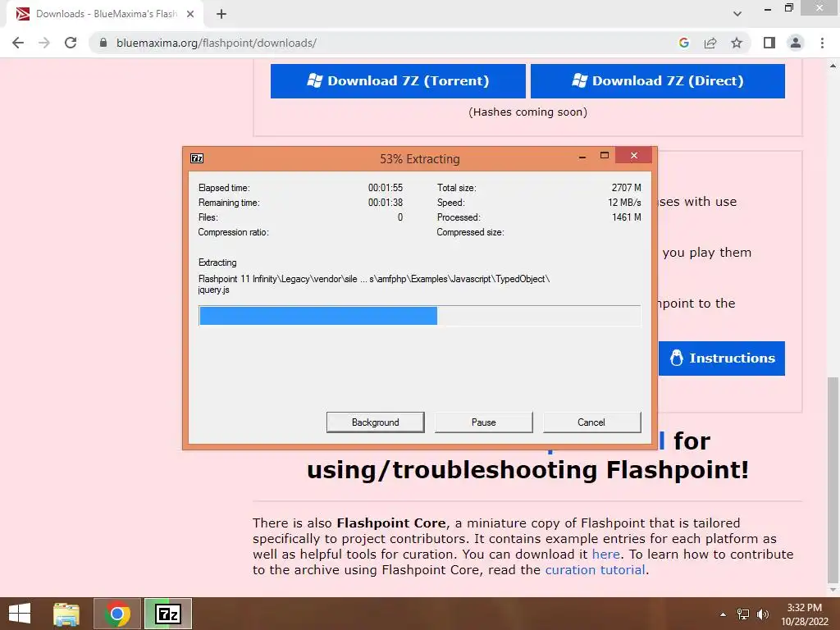The image size is (840, 630).
Task: Open the Chrome profile avatar
Action: [x=796, y=43]
